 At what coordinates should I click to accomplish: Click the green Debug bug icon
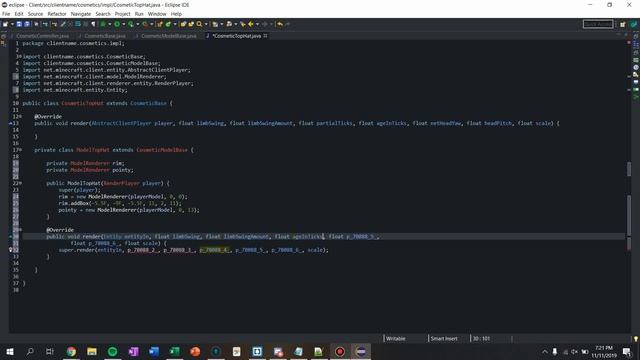[103, 24]
